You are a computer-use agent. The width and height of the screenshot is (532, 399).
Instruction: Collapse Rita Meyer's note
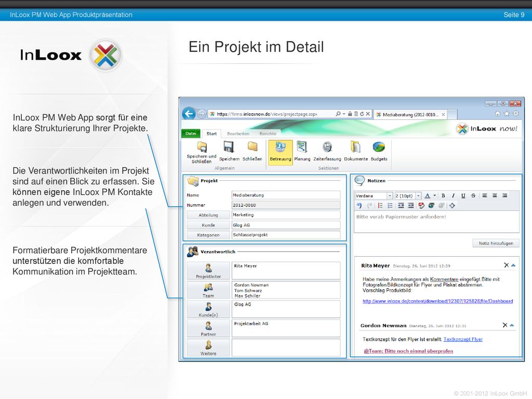[x=513, y=265]
